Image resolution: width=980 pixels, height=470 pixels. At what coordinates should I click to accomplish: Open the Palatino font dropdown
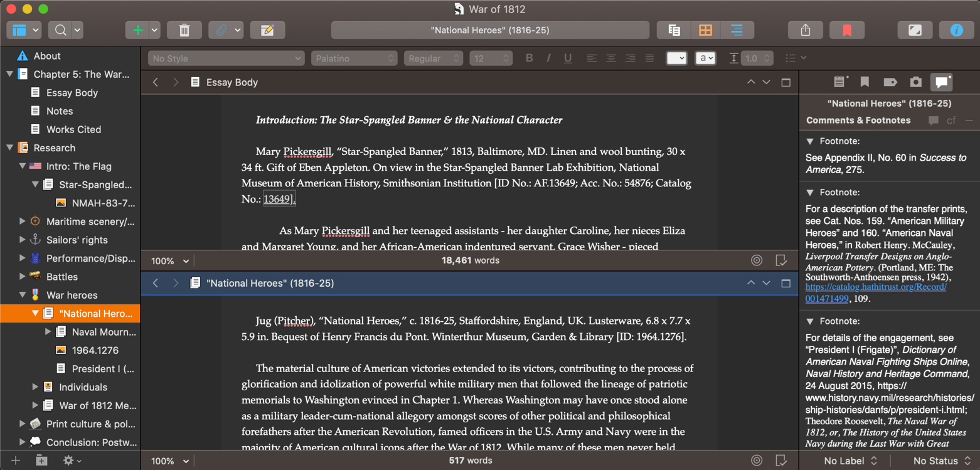[354, 58]
